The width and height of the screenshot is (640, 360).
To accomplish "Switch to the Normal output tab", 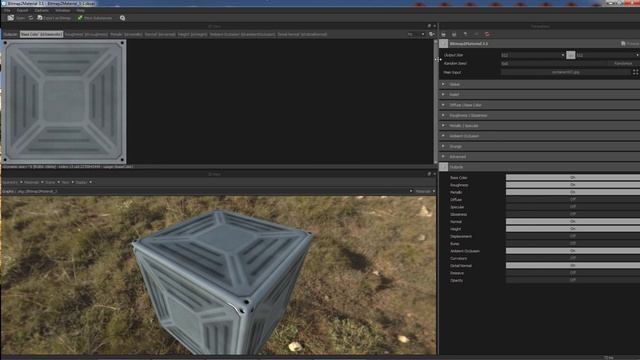I will (x=160, y=34).
